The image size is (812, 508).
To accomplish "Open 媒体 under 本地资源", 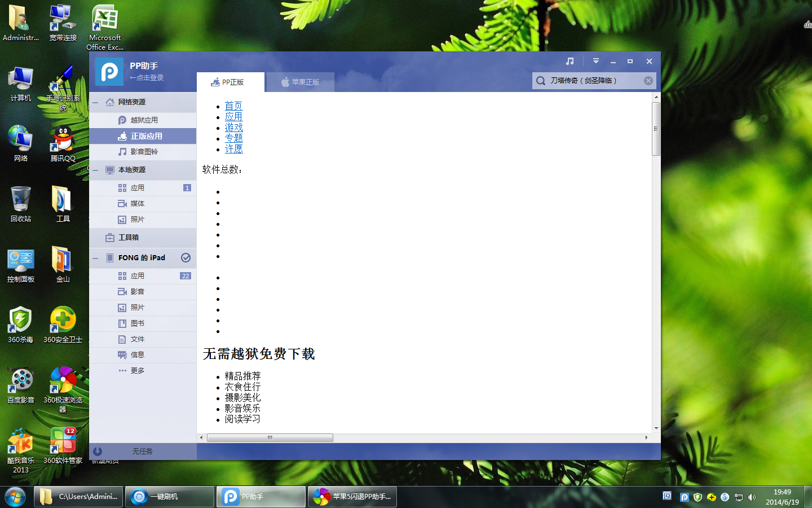I will 143,204.
